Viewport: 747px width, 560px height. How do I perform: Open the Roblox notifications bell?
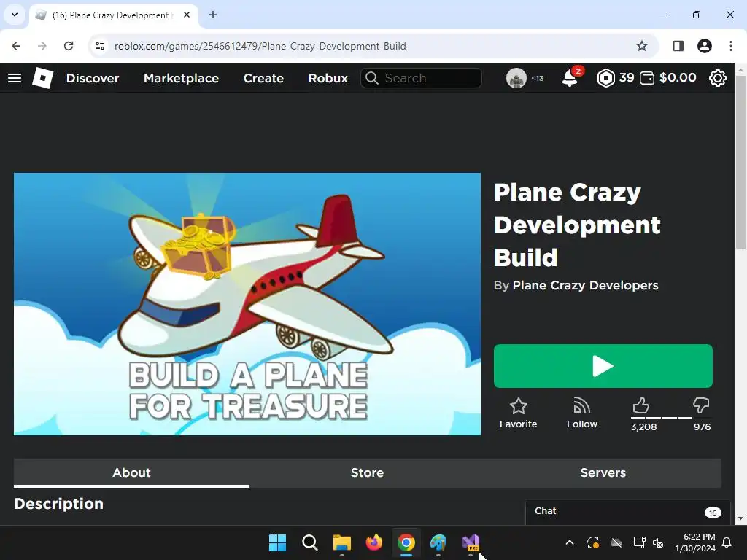point(570,78)
